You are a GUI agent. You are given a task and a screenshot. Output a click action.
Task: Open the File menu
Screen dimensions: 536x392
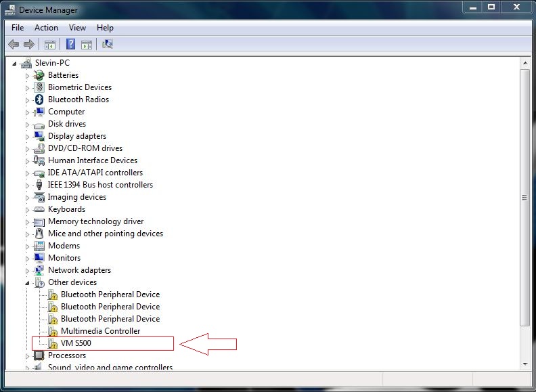[18, 28]
